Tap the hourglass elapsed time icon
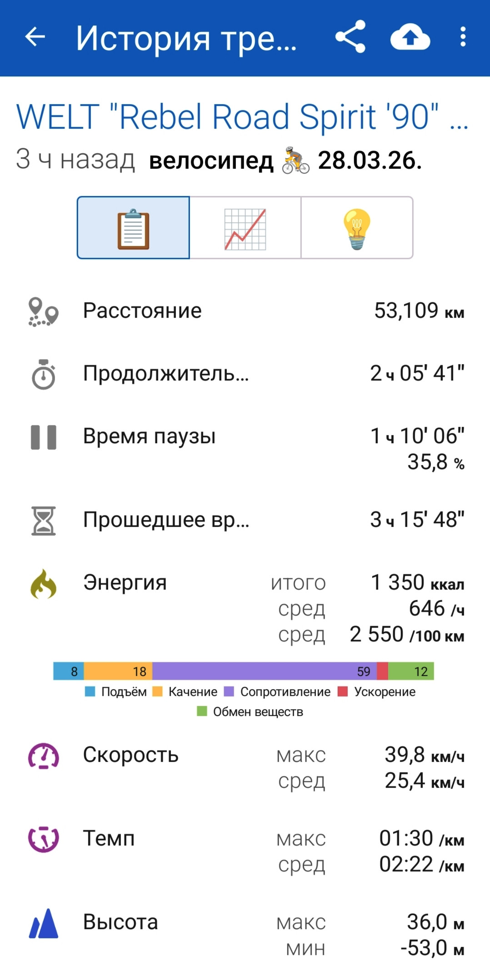 (x=44, y=521)
